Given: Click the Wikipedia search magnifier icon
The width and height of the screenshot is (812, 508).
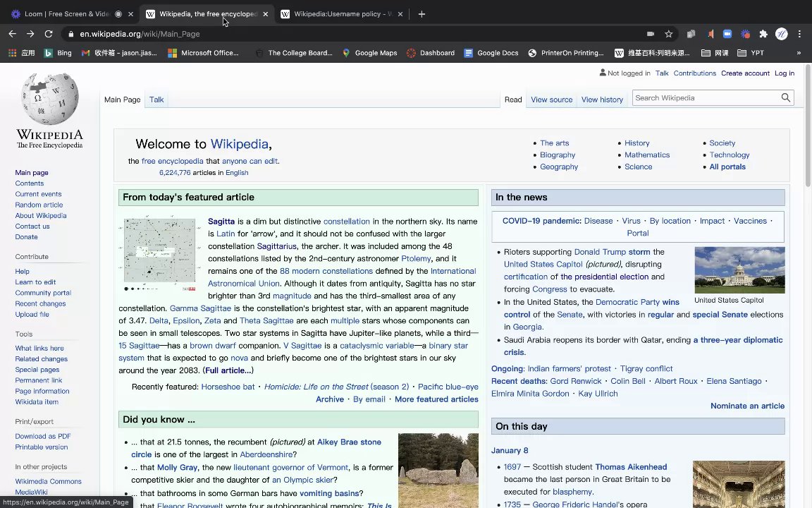Looking at the screenshot, I should point(785,98).
